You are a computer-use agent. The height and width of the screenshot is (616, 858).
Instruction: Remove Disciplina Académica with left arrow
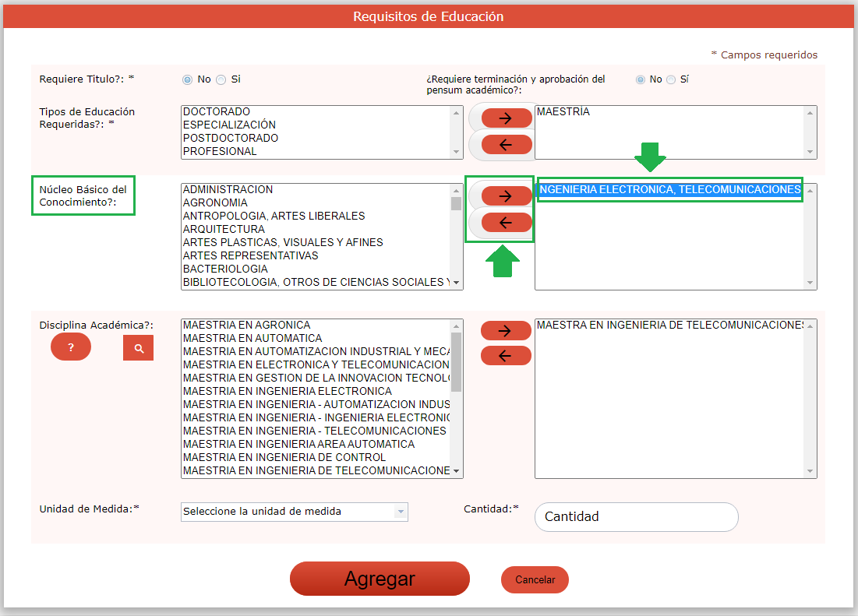tap(506, 356)
